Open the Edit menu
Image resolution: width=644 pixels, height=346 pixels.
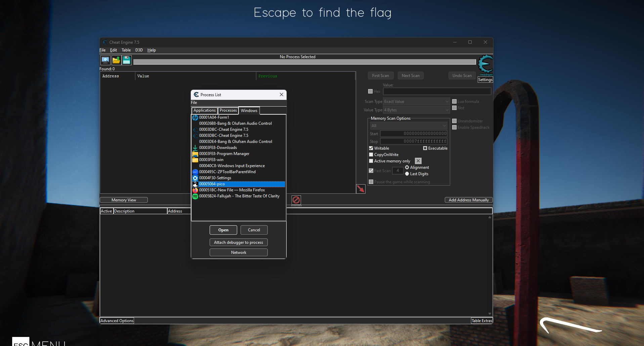tap(114, 50)
